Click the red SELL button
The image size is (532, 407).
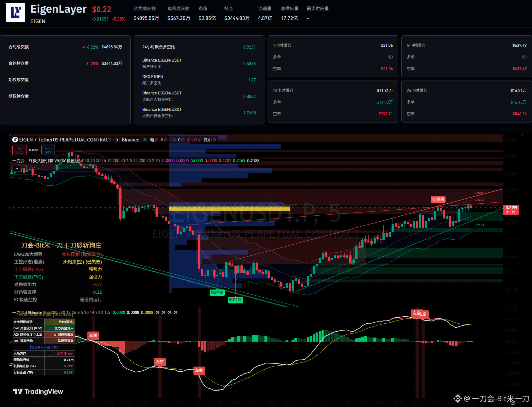pos(20,150)
